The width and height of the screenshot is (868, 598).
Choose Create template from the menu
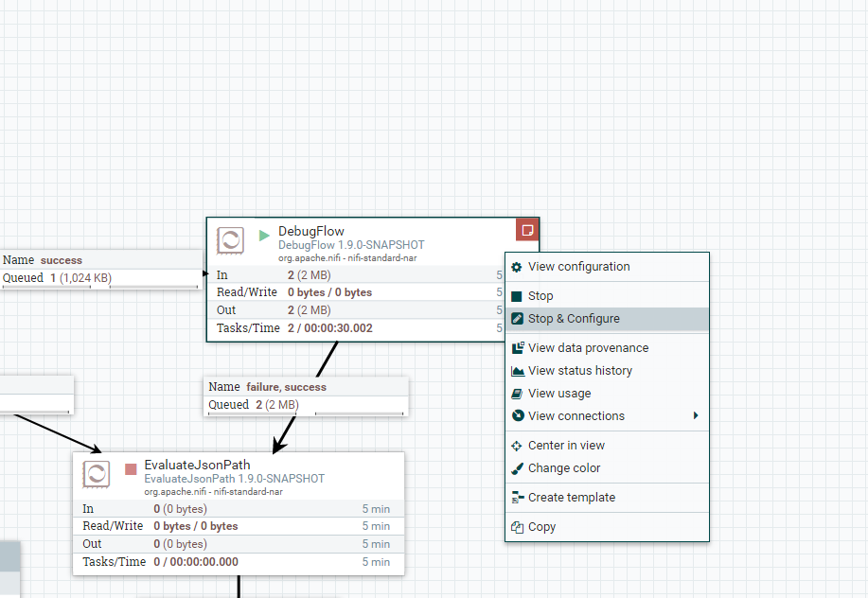coord(608,498)
